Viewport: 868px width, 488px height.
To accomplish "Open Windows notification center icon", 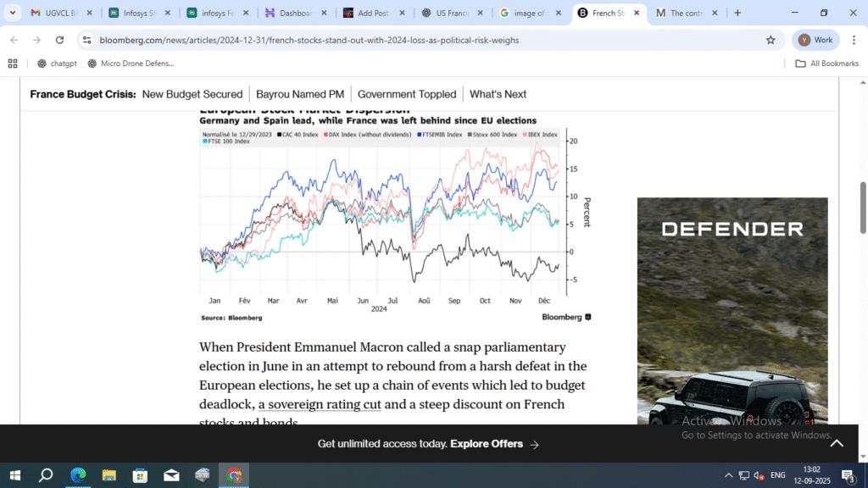I will pos(847,474).
